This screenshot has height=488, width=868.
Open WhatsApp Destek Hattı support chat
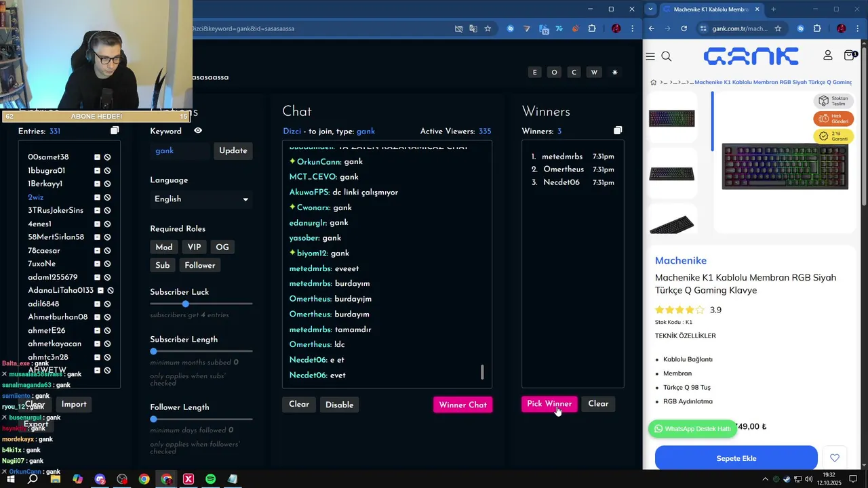(692, 428)
